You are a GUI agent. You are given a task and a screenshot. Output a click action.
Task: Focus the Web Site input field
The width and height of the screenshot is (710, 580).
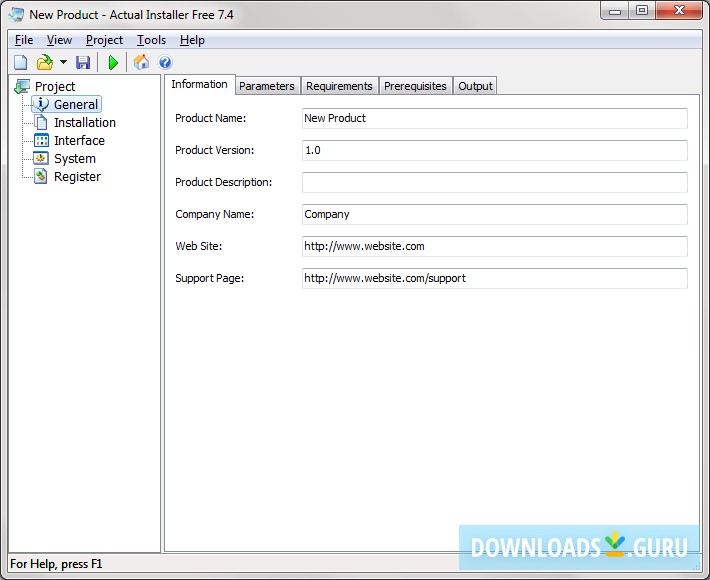pyautogui.click(x=494, y=246)
